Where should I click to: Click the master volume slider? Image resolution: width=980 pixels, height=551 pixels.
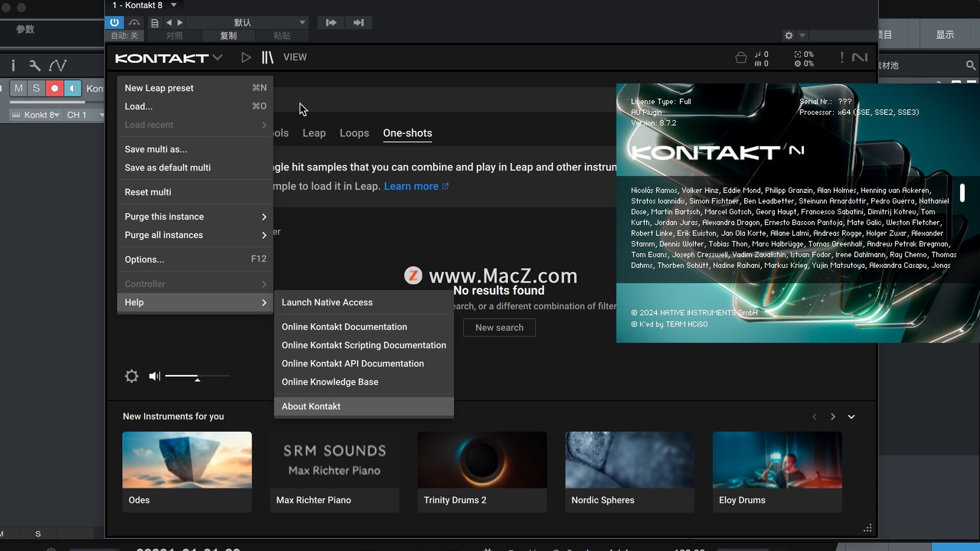tap(197, 376)
